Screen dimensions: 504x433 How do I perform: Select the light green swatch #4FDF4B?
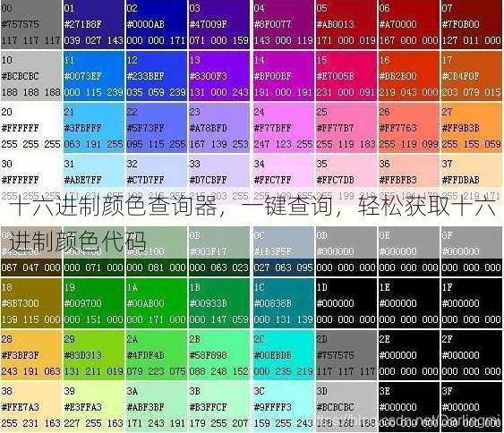pyautogui.click(x=157, y=355)
